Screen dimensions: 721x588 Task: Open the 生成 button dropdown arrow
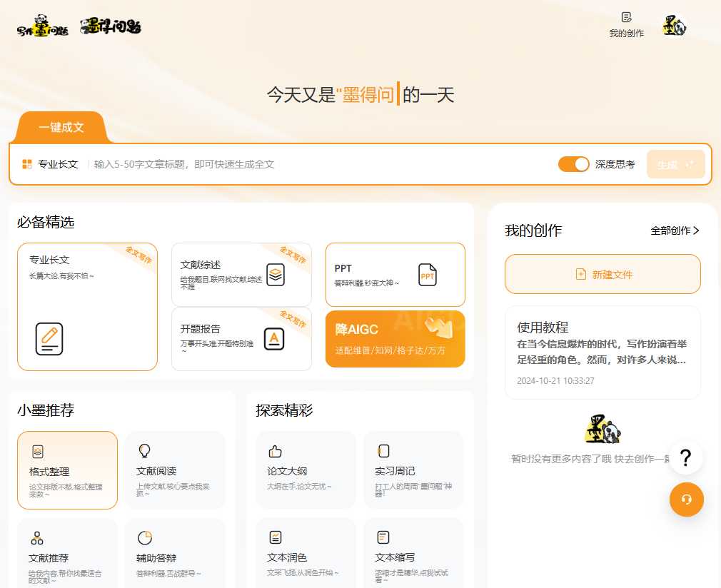[x=689, y=164]
